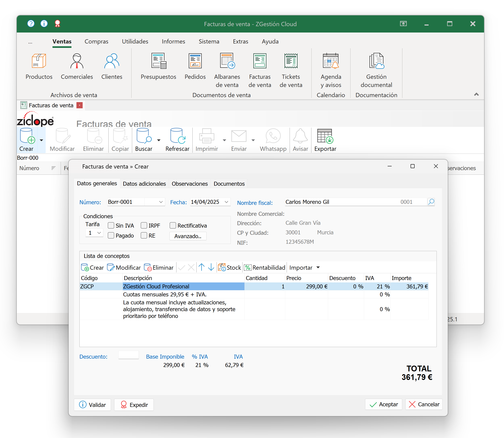This screenshot has width=504, height=438.
Task: Move concept line up
Action: pos(202,267)
